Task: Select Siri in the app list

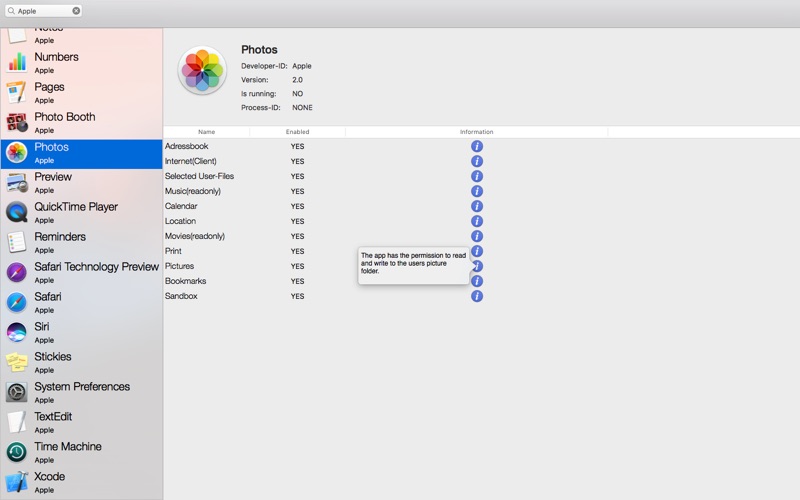Action: pyautogui.click(x=82, y=332)
